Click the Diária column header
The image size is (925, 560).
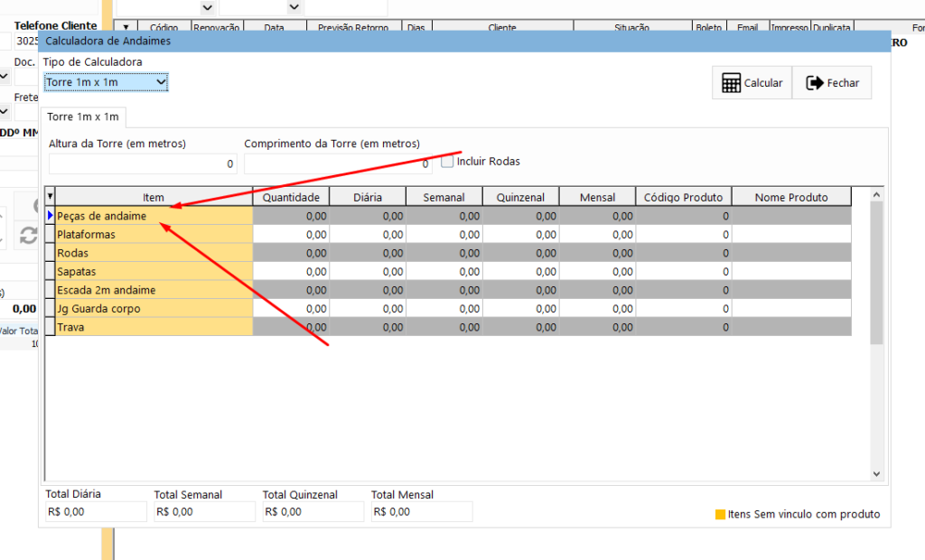tap(368, 197)
